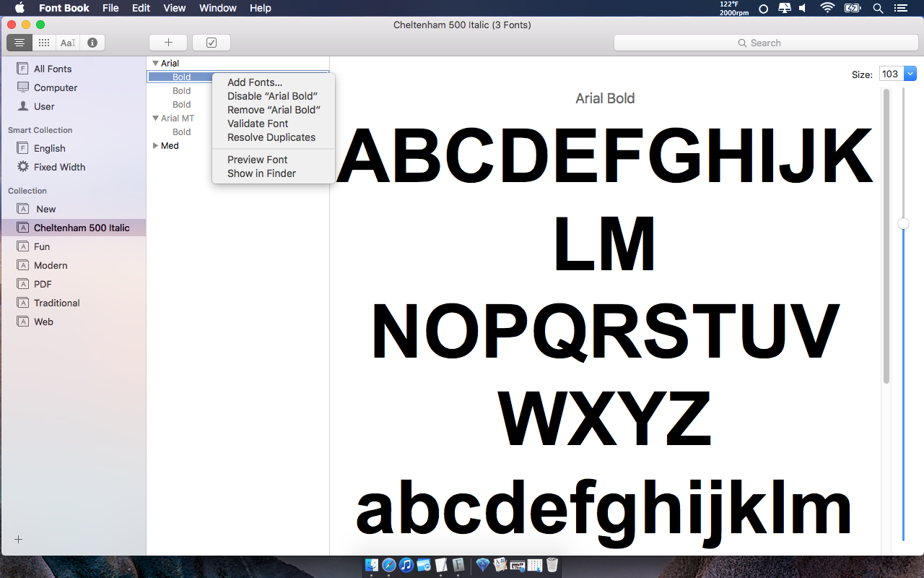Screen dimensions: 924x578
Task: Open the display menu bar icon
Action: 785,8
